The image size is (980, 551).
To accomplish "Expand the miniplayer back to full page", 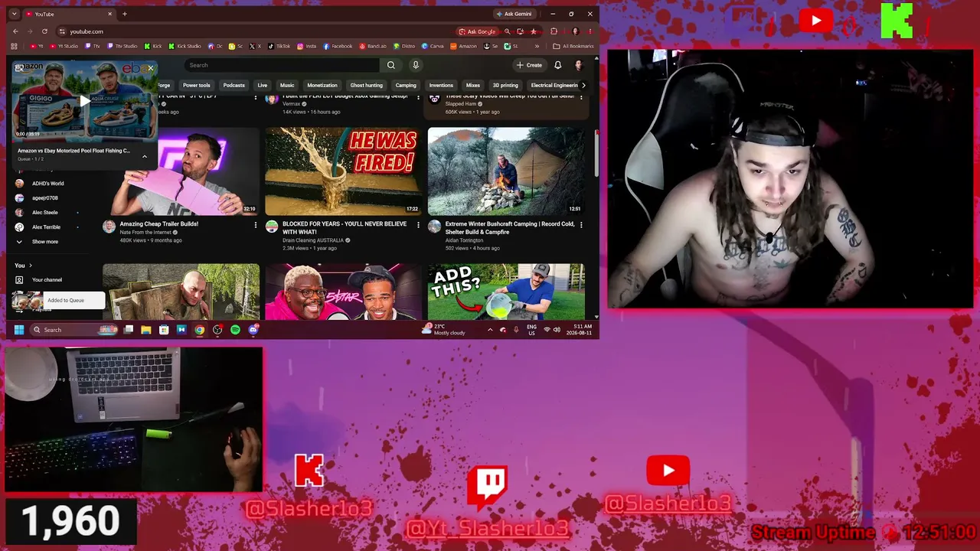I will (x=18, y=68).
